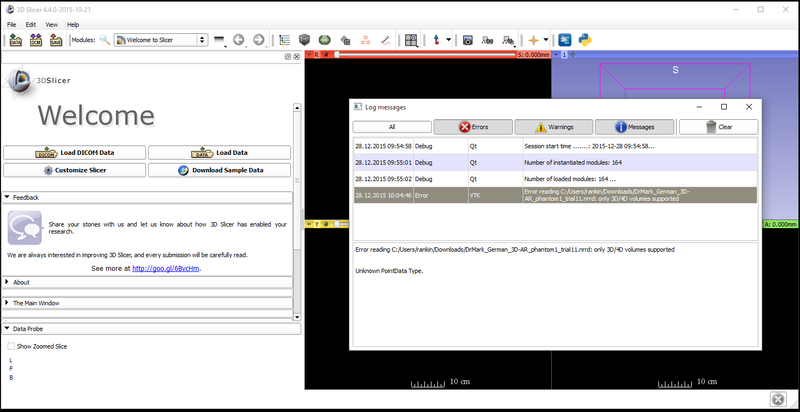Open the Edit menu
The image size is (800, 412).
[31, 23]
